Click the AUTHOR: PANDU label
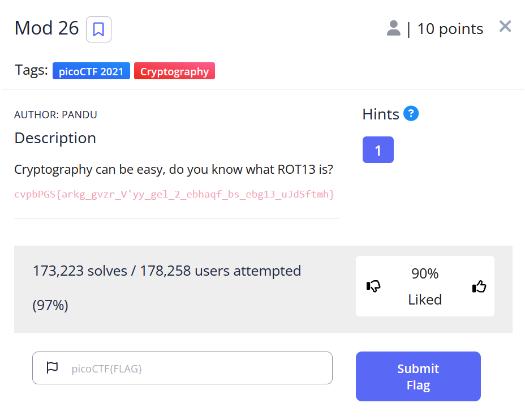Screen dimensions: 525x420 55,115
